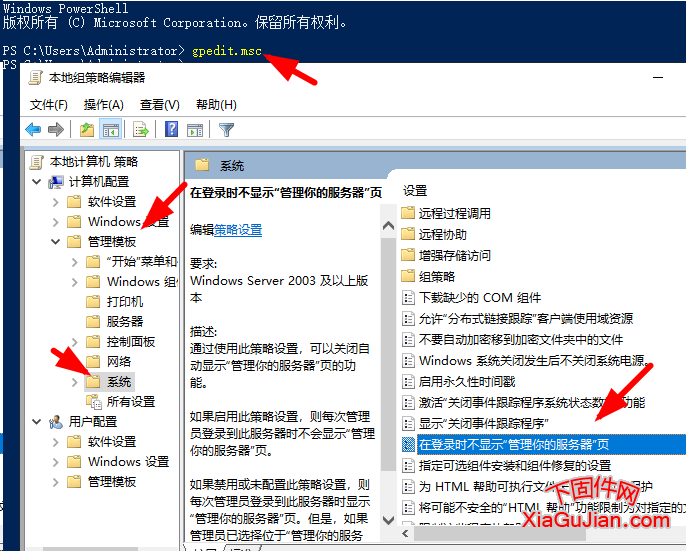Click the 增强存储访问 folder icon
This screenshot has width=686, height=551.
[408, 255]
